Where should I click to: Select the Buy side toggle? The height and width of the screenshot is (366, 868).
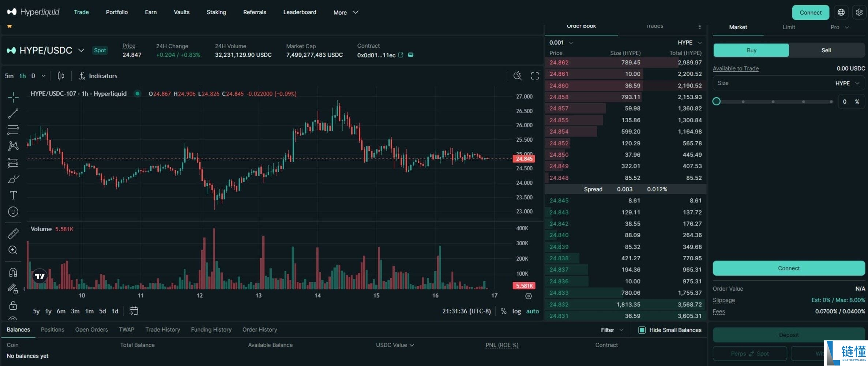click(751, 50)
